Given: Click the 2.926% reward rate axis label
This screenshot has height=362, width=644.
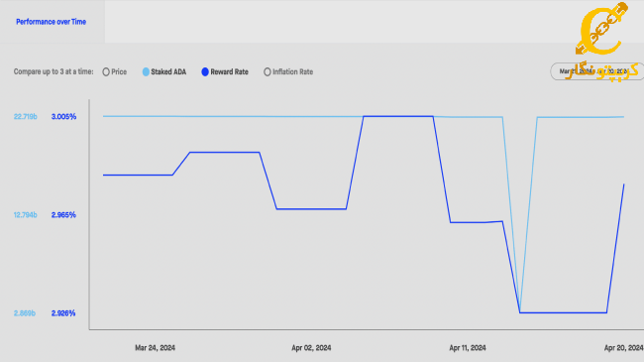Looking at the screenshot, I should tap(63, 313).
